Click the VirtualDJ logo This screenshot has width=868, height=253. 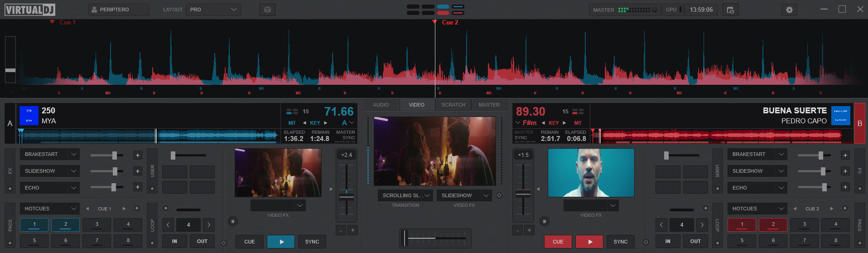[29, 10]
